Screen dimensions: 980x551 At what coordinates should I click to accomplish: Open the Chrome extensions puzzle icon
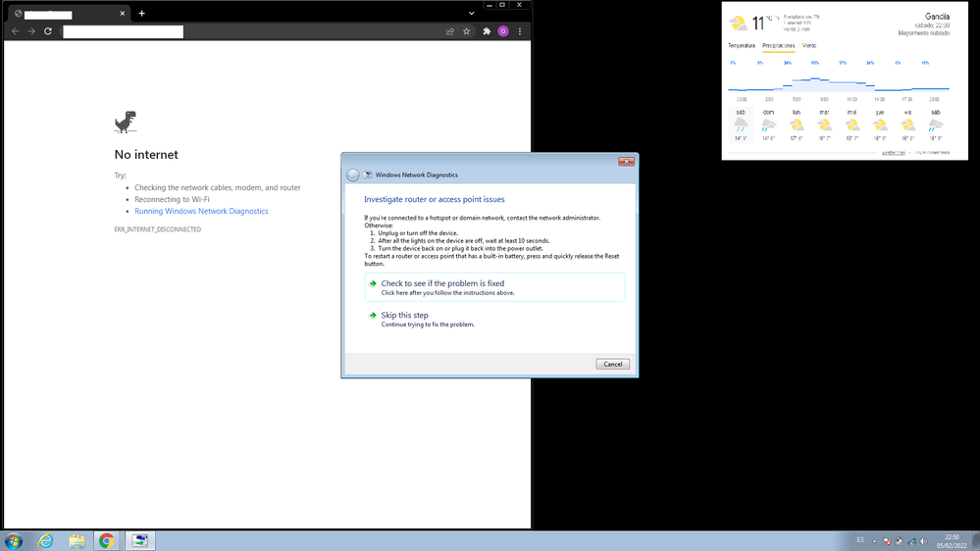point(487,31)
